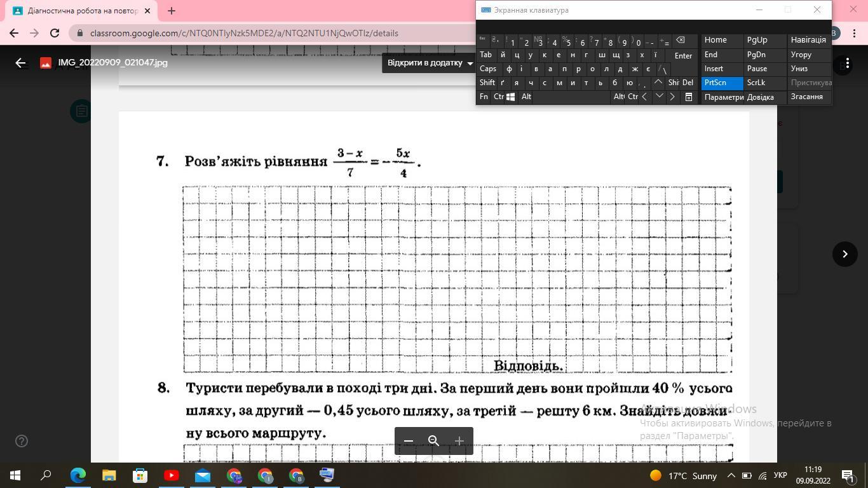Click the PrtScn key on on-screen keyboard
868x488 pixels.
(722, 83)
